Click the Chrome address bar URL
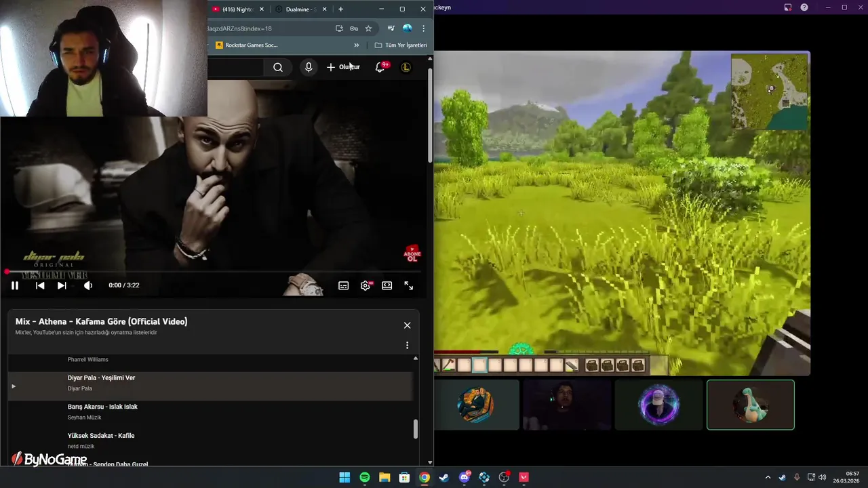 (x=239, y=28)
